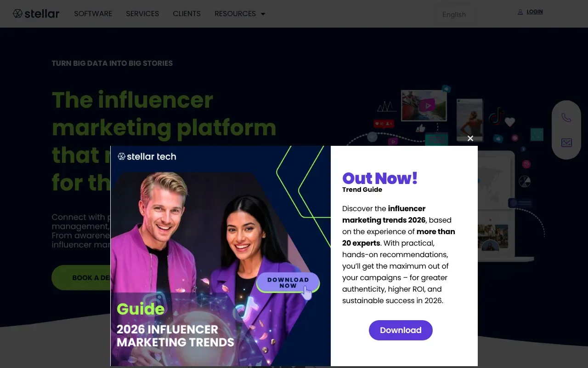
Task: Click the heart icon in hero illustration
Action: pyautogui.click(x=510, y=122)
